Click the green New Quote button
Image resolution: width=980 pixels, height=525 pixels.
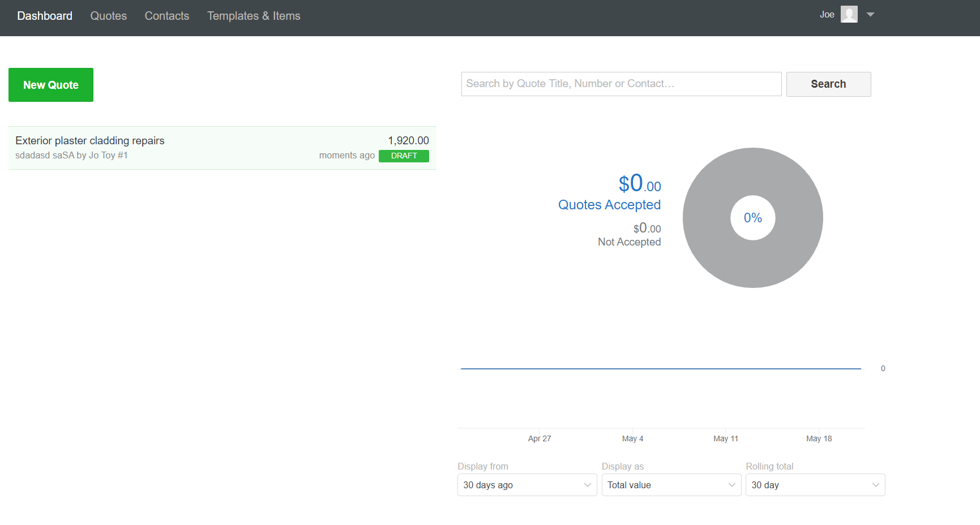click(51, 85)
